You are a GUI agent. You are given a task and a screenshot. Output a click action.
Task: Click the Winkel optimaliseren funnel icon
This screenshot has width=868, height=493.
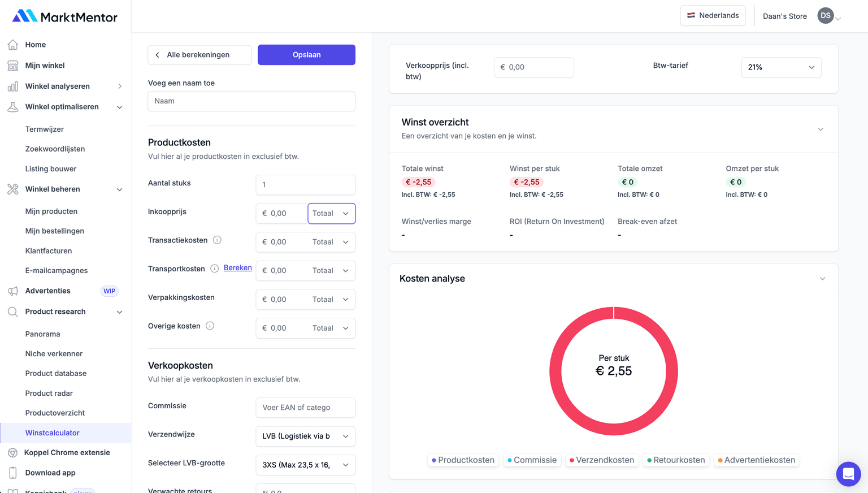tap(13, 107)
